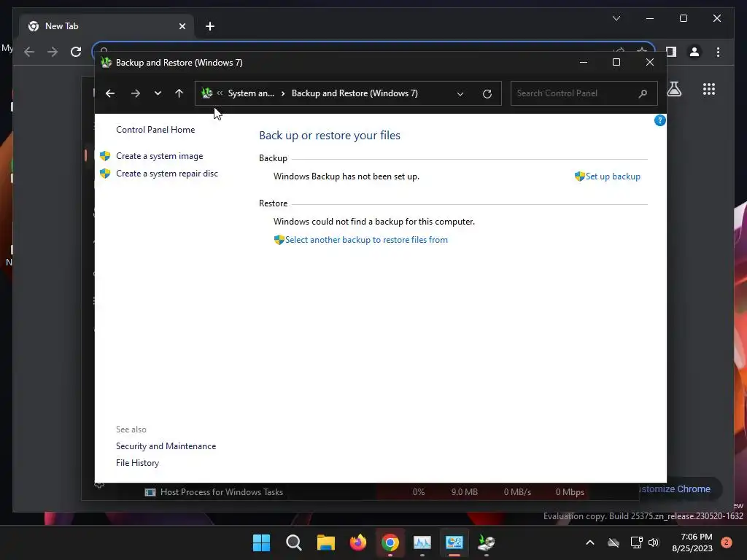Click Backup and Restore taskbar icon
747x560 pixels.
tap(487, 542)
